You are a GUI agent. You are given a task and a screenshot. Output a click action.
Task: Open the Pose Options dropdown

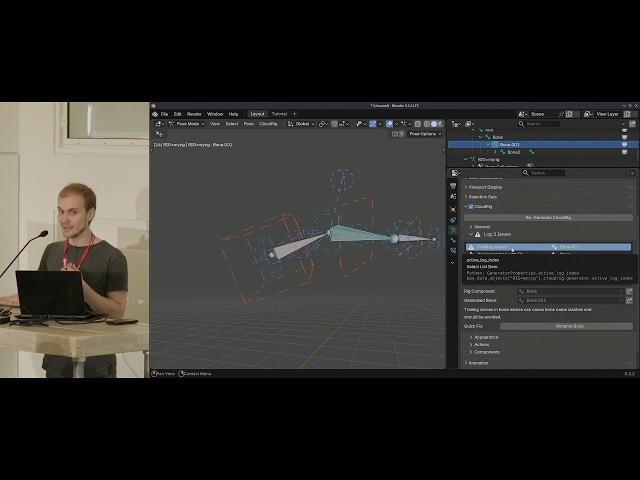coord(426,134)
